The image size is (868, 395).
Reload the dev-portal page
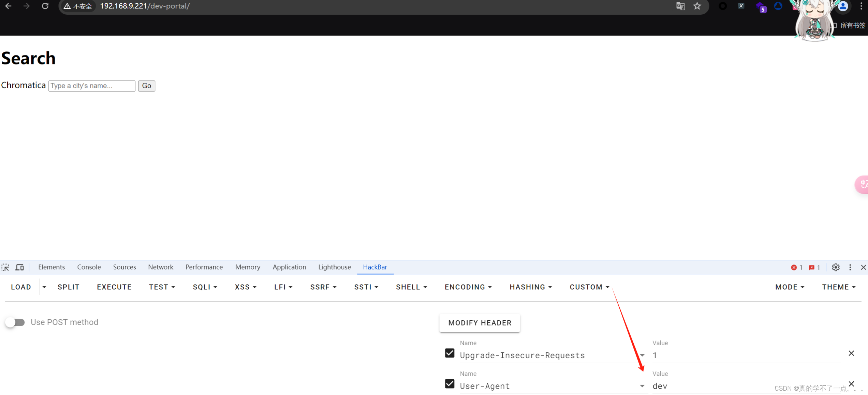[45, 6]
